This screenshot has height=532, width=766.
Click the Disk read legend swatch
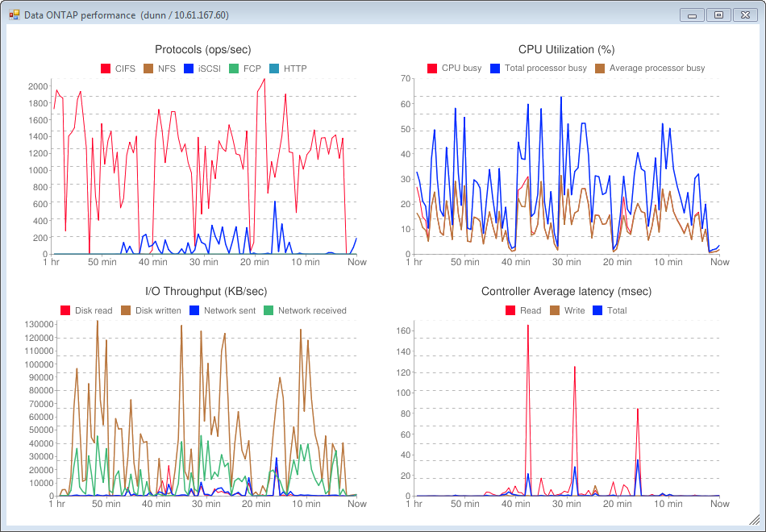tap(66, 310)
